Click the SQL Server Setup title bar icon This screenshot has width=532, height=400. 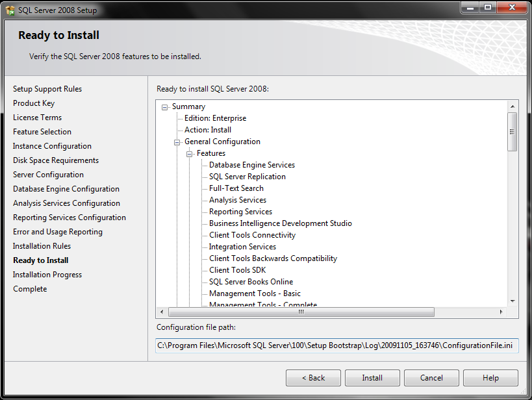10,10
